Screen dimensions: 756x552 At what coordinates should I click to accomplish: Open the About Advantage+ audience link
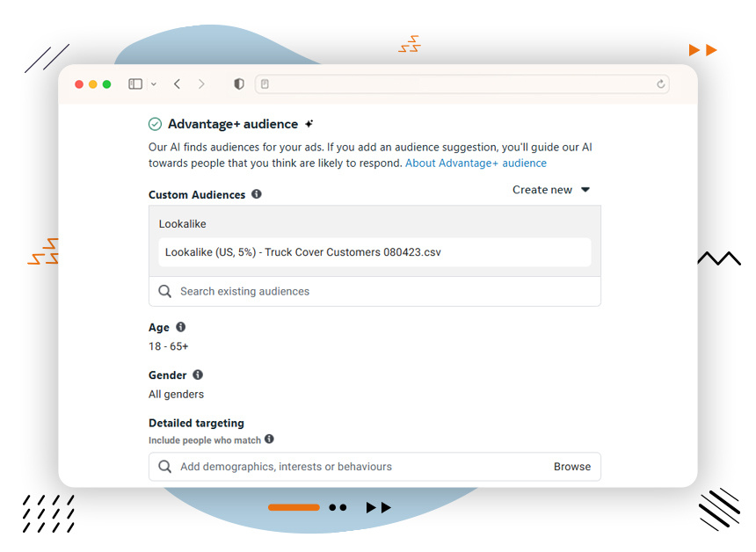tap(476, 163)
